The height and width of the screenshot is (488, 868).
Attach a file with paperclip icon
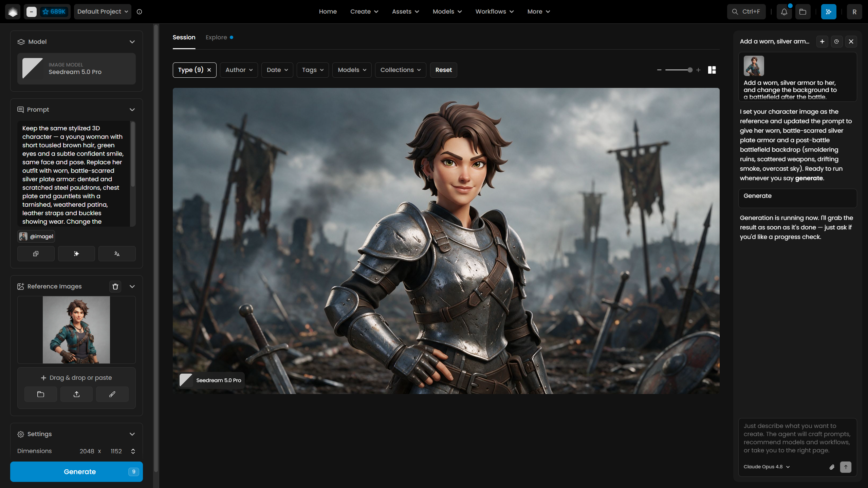click(832, 467)
